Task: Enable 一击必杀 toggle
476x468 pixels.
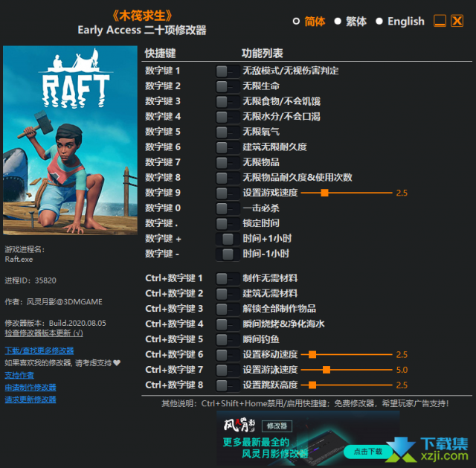Action: point(228,208)
